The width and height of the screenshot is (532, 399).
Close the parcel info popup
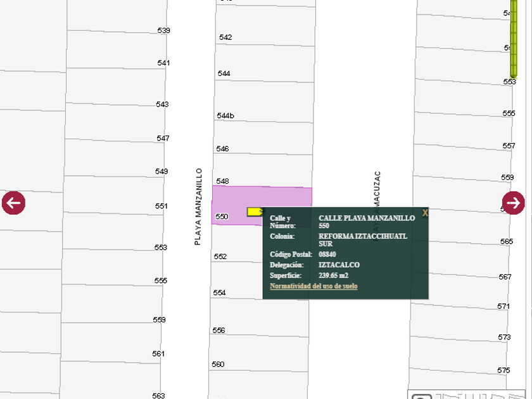(425, 213)
